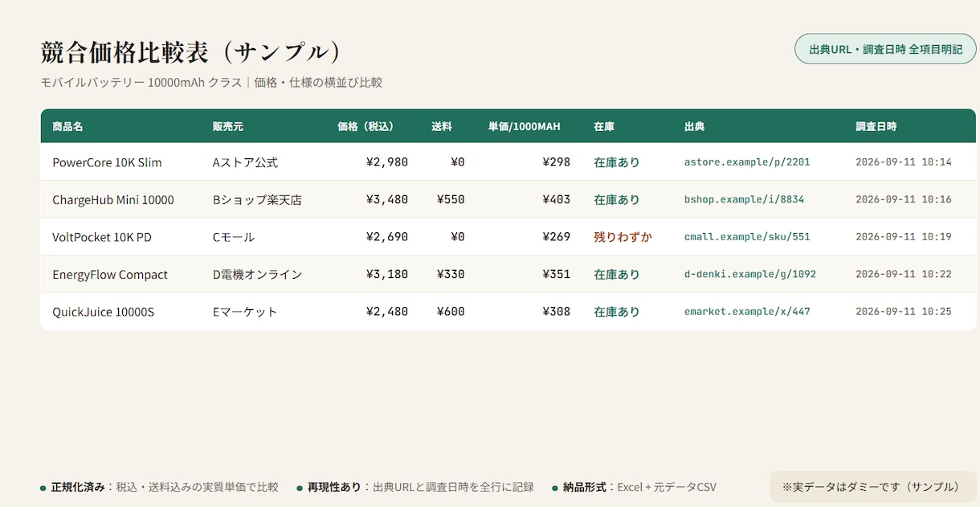Screen dimensions: 980x507
Task: Click the timestamp 2026-09-11 10:19
Action: tap(904, 237)
